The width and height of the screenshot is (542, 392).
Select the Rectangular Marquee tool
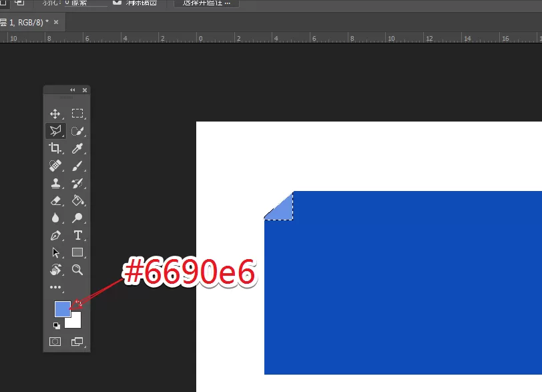click(77, 114)
